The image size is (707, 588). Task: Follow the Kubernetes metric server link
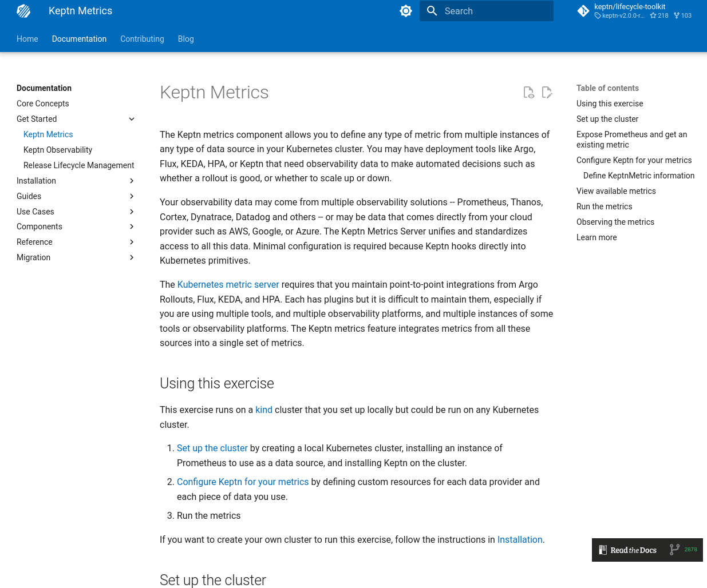pos(228,284)
